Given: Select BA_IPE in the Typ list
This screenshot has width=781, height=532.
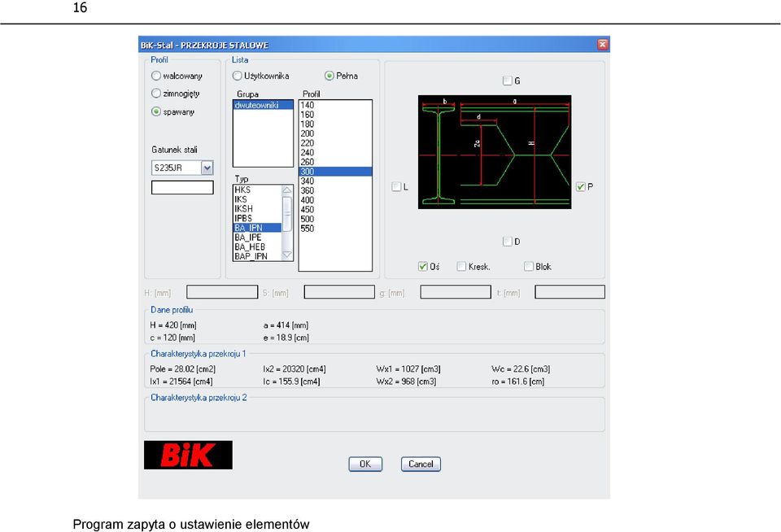Looking at the screenshot, I should click(x=258, y=237).
